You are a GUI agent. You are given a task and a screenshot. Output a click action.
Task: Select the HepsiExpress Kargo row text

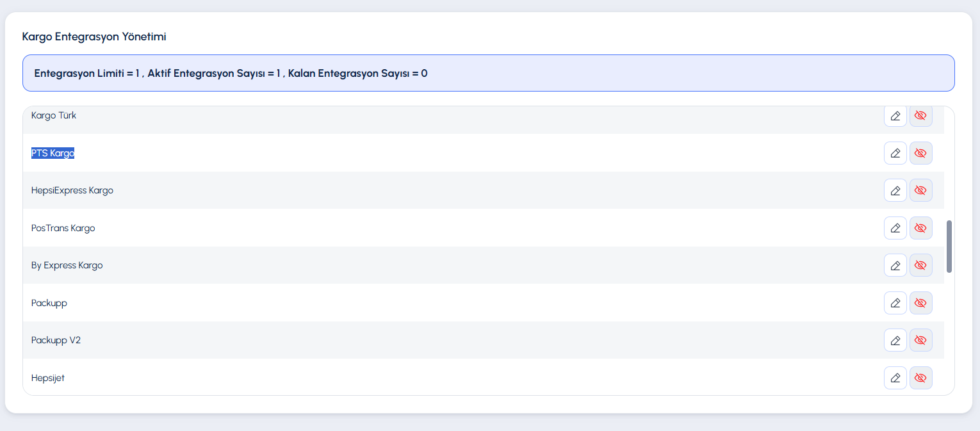[72, 190]
